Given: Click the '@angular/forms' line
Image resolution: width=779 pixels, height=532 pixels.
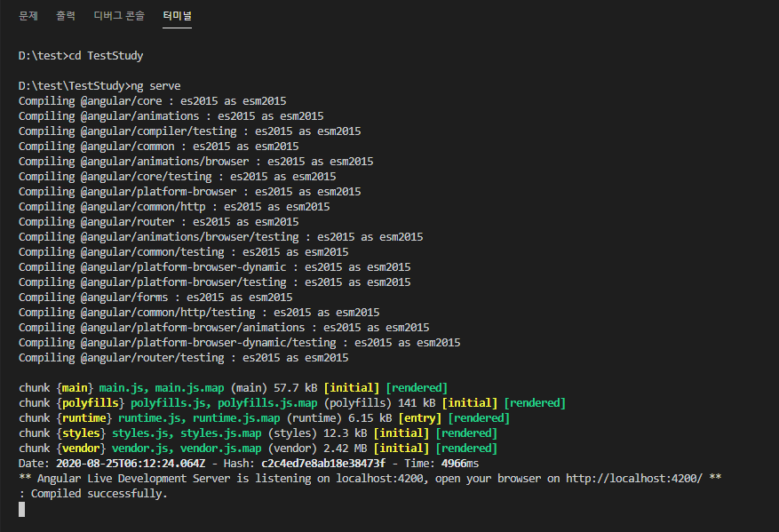Looking at the screenshot, I should 155,297.
